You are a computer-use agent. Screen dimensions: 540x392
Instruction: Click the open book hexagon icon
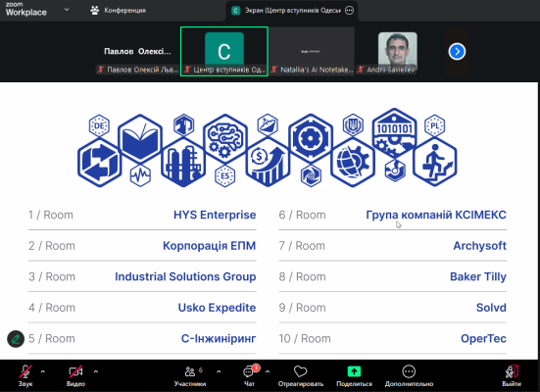[x=140, y=139]
